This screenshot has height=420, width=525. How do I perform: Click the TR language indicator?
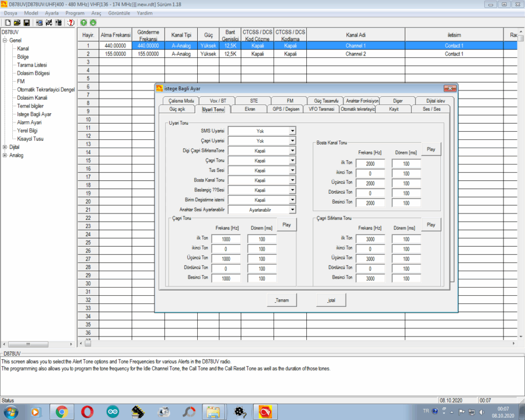[426, 411]
